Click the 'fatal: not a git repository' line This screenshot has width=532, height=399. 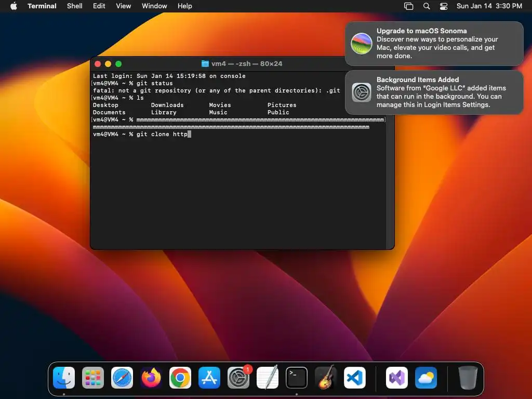[x=217, y=90]
